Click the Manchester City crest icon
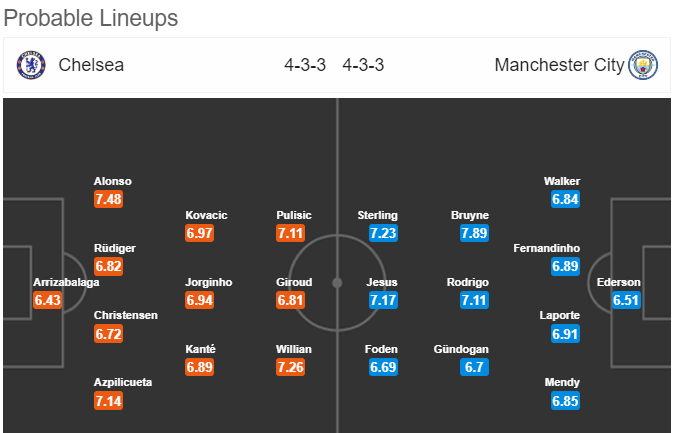This screenshot has height=433, width=675. [x=642, y=66]
